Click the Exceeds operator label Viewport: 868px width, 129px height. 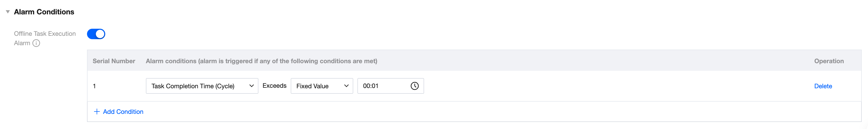274,86
